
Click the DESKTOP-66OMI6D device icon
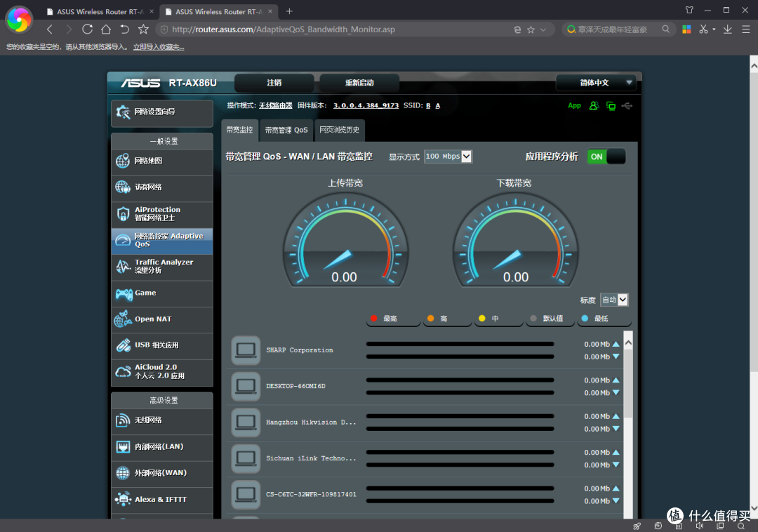click(246, 386)
